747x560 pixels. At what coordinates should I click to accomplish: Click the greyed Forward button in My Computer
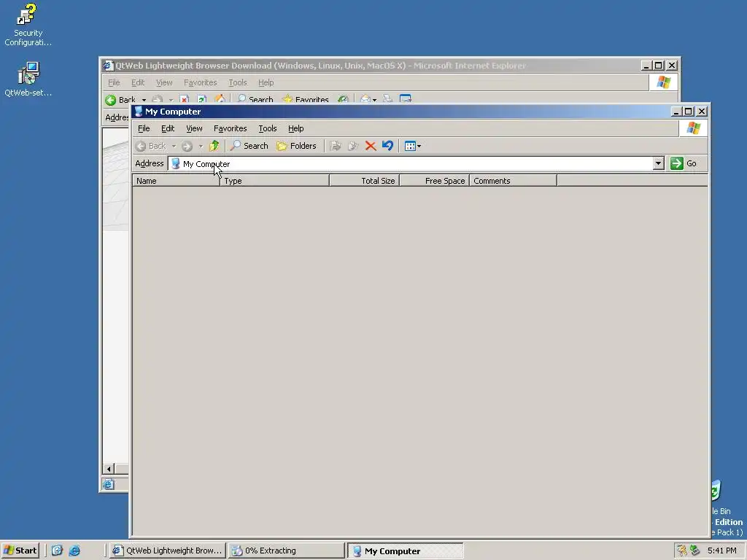click(187, 146)
